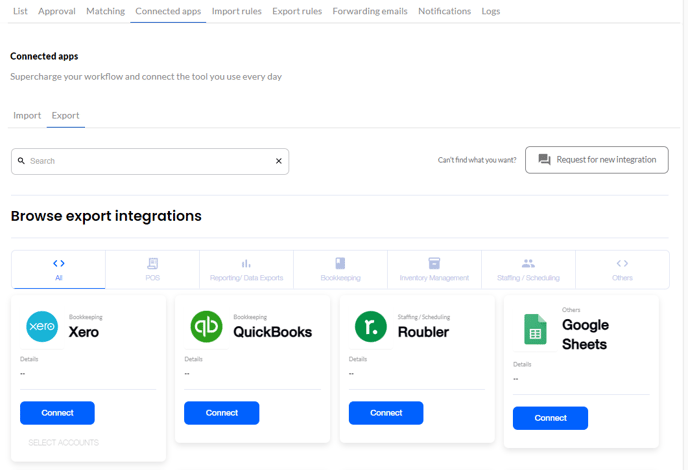Click the QuickBooks card title
This screenshot has width=688, height=470.
click(x=272, y=332)
